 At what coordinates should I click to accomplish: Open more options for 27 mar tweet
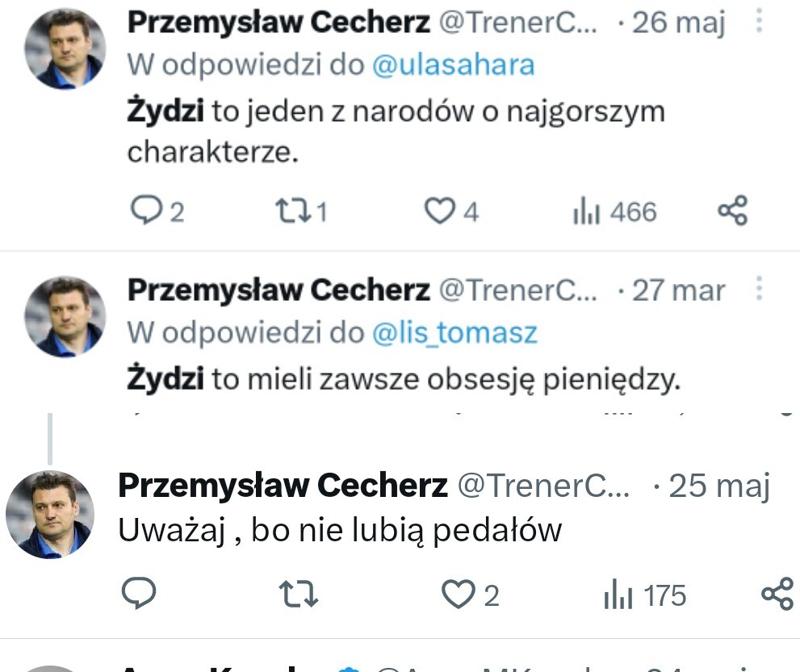(x=759, y=289)
